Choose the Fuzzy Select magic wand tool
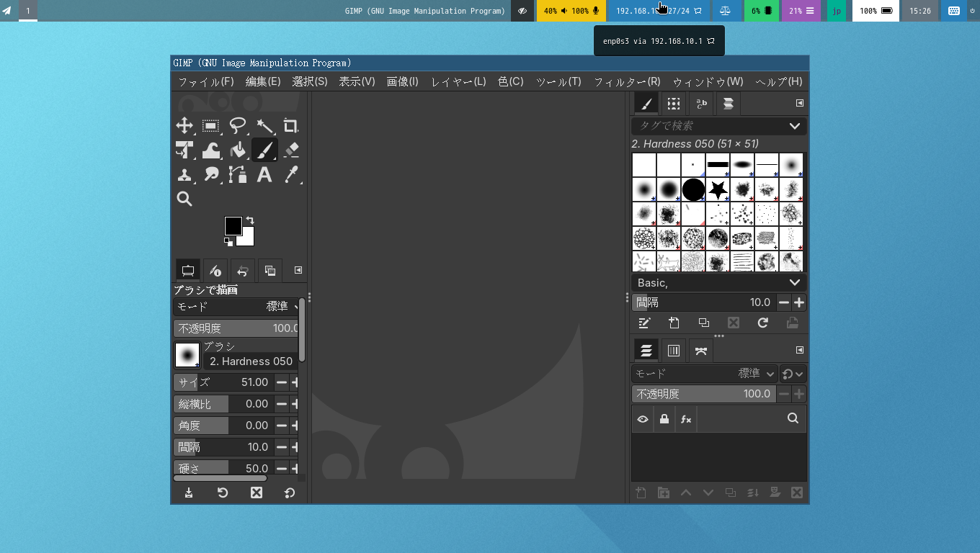The image size is (980, 553). [x=264, y=126]
